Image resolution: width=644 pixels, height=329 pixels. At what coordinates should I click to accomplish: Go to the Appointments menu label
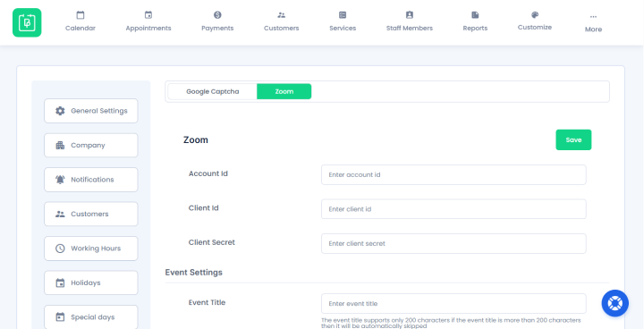[148, 29]
